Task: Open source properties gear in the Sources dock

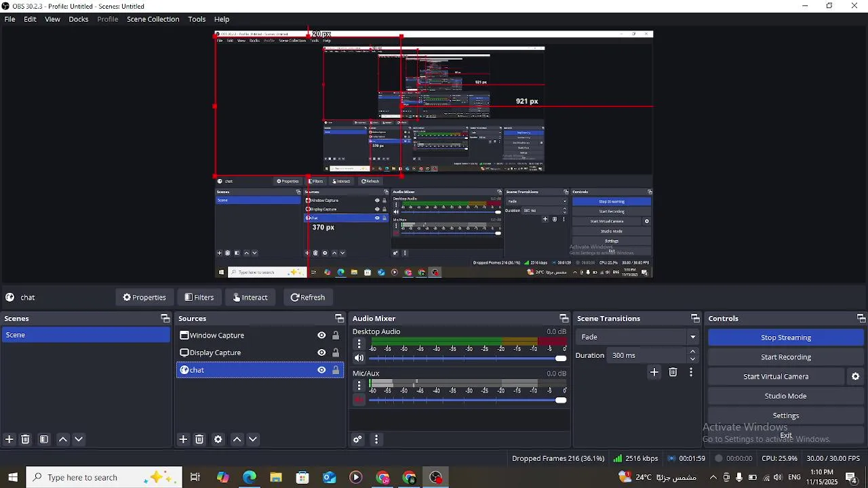Action: tap(218, 439)
